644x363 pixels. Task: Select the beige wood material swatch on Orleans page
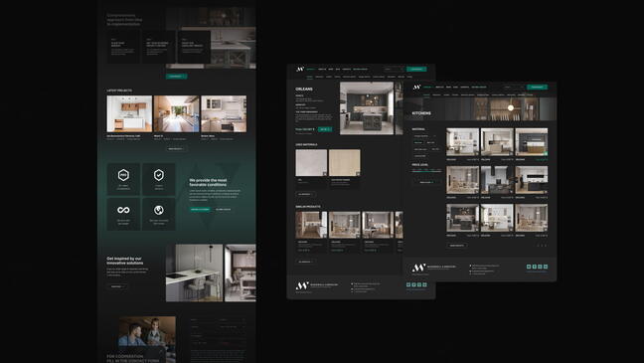point(345,163)
